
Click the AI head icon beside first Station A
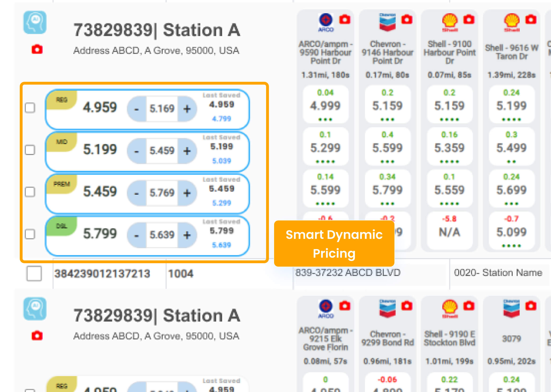pyautogui.click(x=35, y=23)
